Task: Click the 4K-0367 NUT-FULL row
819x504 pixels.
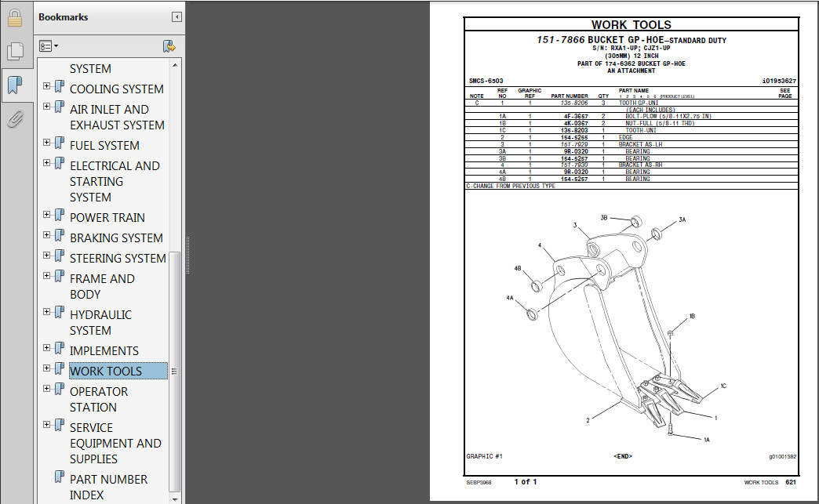Action: pyautogui.click(x=631, y=123)
